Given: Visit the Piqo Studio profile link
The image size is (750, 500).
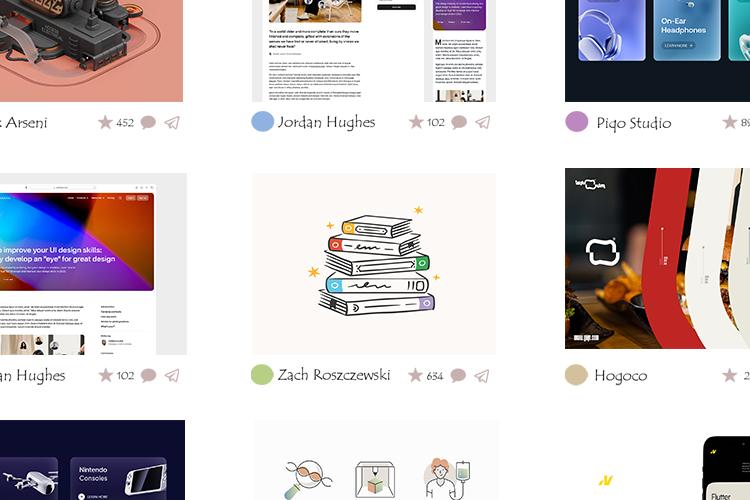Looking at the screenshot, I should point(634,123).
